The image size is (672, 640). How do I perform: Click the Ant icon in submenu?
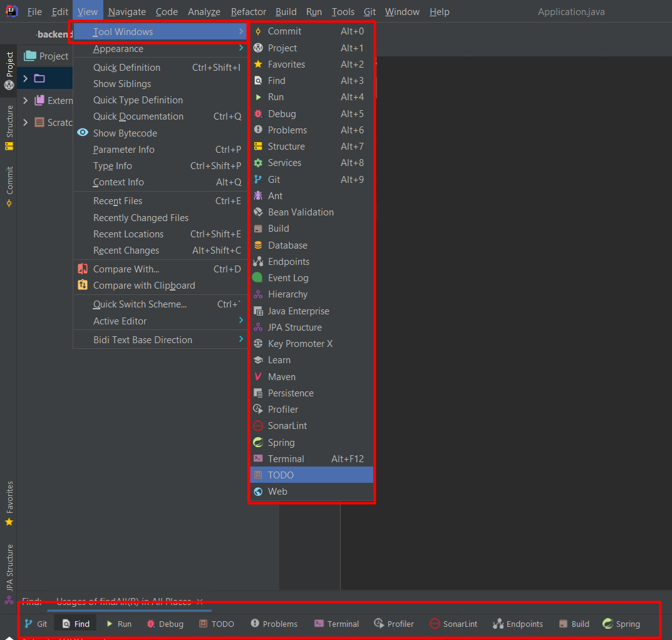coord(258,196)
